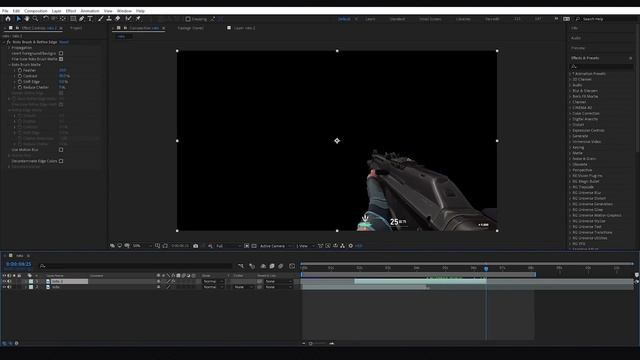
Task: Toggle the Shy layers switch in timeline
Action: click(x=263, y=266)
